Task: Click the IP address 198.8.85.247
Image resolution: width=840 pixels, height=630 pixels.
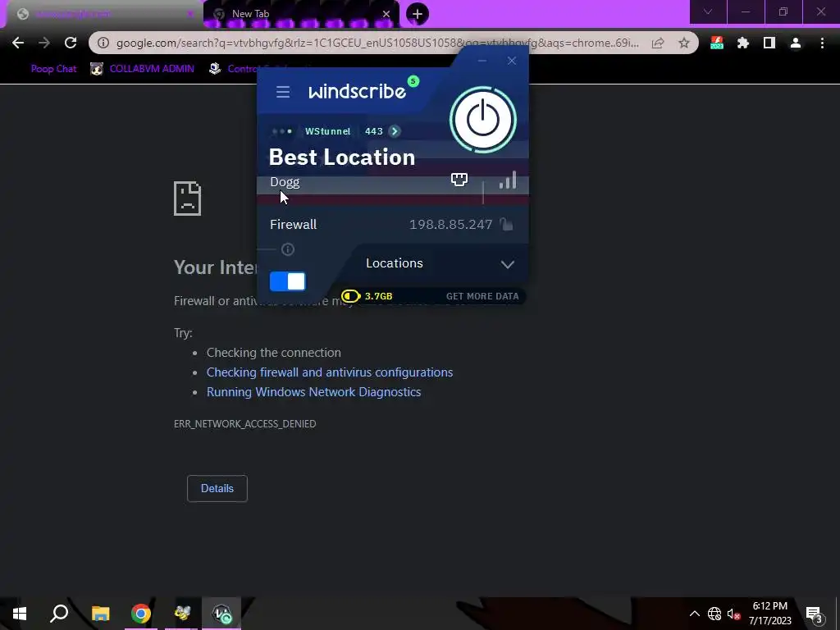Action: tap(450, 225)
